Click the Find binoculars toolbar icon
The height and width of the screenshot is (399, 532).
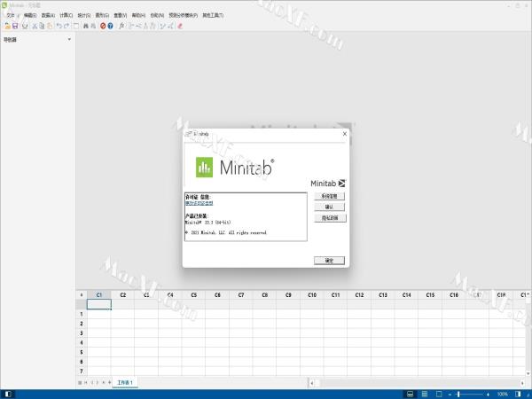(85, 26)
